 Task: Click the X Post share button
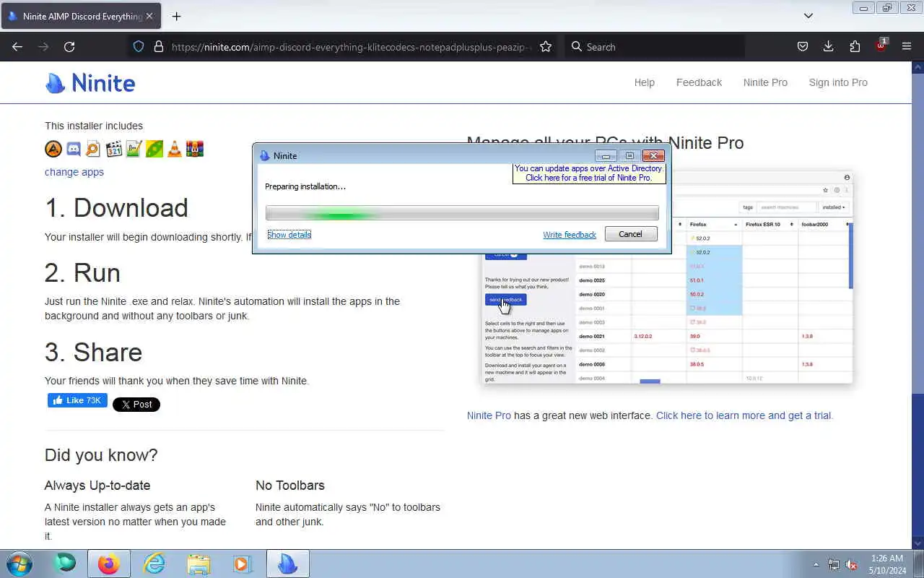(136, 405)
